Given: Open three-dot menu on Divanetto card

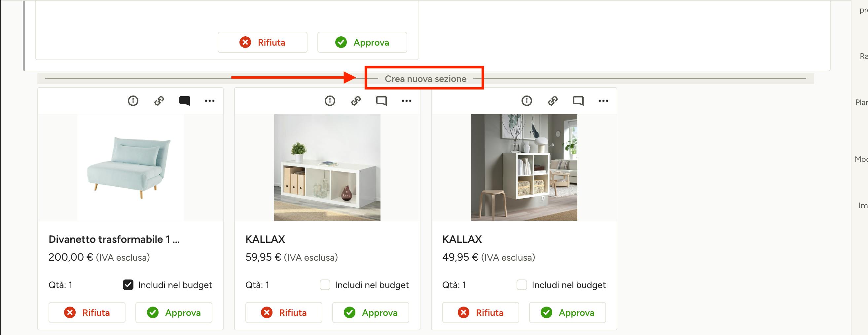Looking at the screenshot, I should (x=210, y=101).
